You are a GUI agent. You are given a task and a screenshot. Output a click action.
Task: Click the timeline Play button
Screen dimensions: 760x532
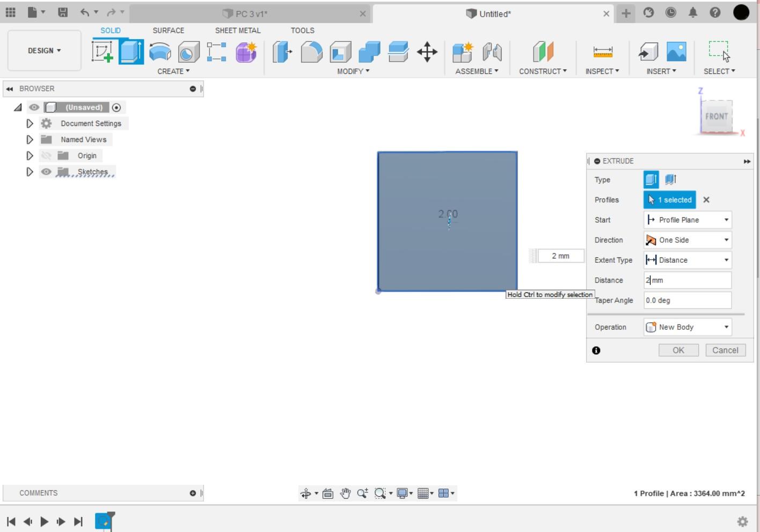45,521
